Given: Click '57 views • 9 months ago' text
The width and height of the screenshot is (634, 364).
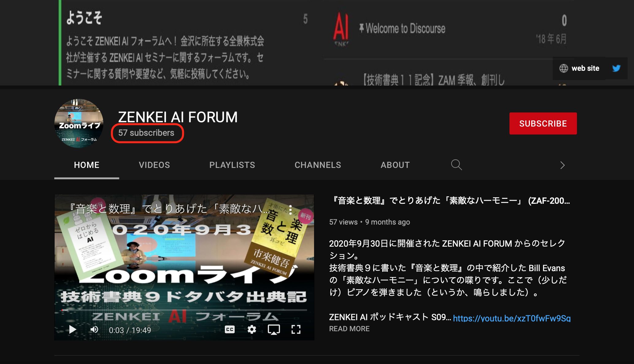Looking at the screenshot, I should click(370, 222).
